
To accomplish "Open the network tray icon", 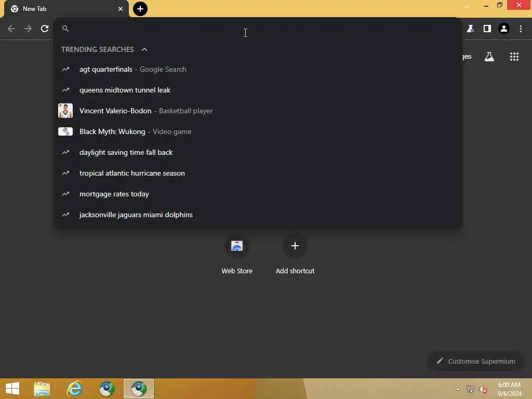I will 470,389.
